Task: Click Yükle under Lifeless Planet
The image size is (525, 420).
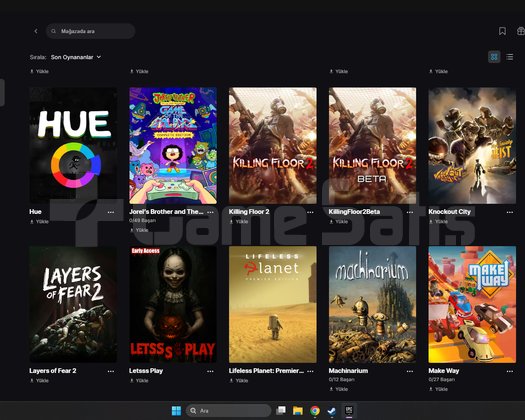Action: click(239, 381)
